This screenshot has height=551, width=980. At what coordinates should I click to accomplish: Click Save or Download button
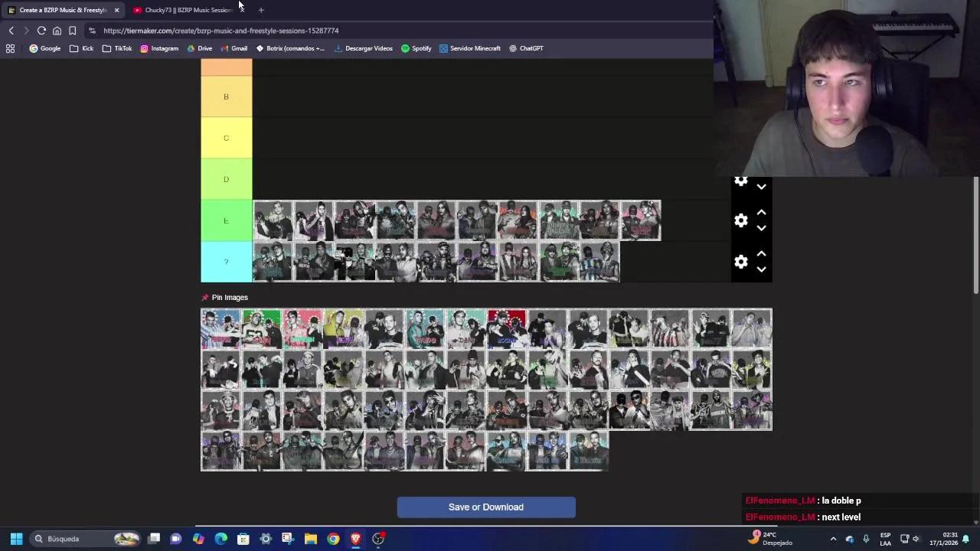(x=486, y=507)
